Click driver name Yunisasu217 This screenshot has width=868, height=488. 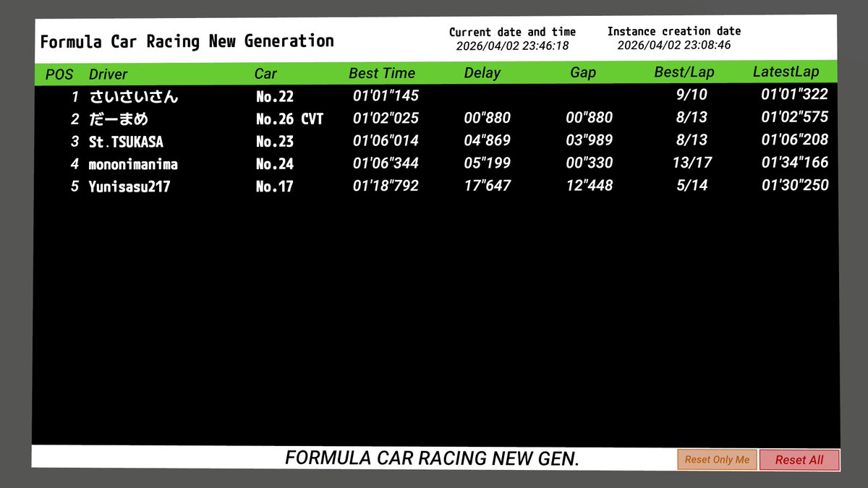(x=129, y=187)
